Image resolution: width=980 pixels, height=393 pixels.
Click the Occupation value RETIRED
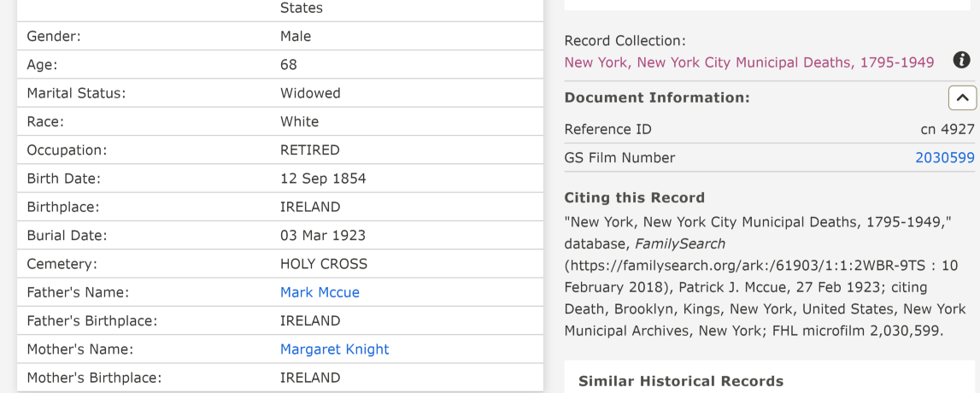tap(310, 150)
